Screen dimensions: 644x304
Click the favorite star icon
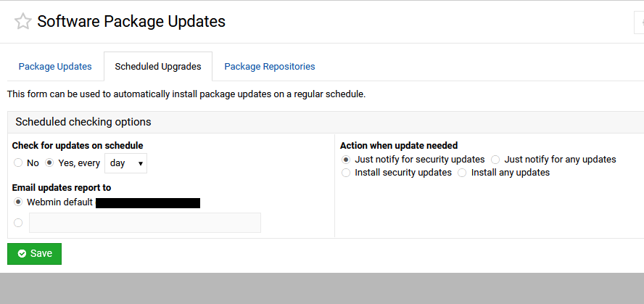click(23, 22)
